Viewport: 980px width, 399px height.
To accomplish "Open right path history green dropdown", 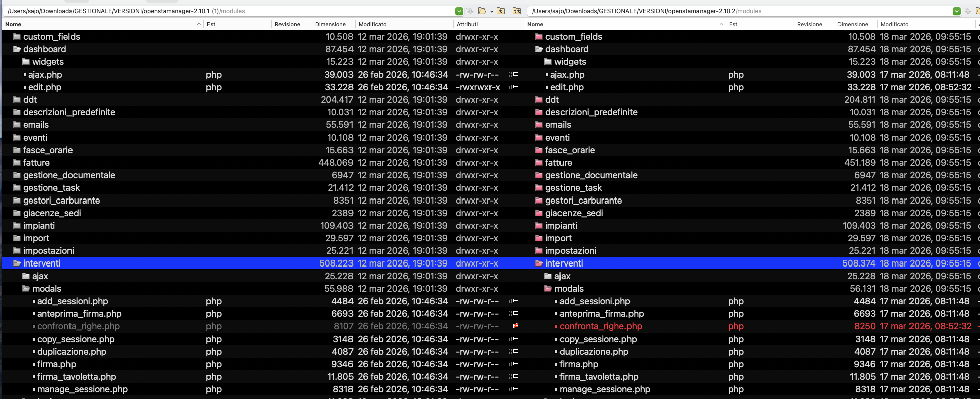I will (x=956, y=11).
